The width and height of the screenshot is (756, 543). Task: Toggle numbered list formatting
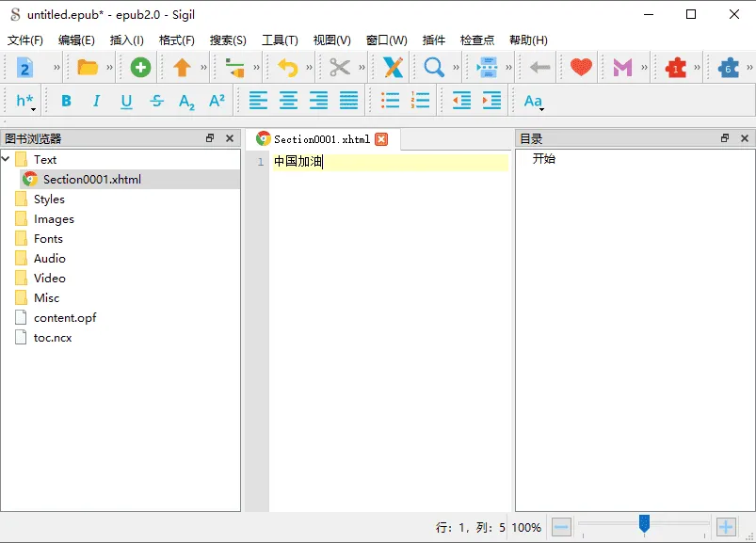421,100
